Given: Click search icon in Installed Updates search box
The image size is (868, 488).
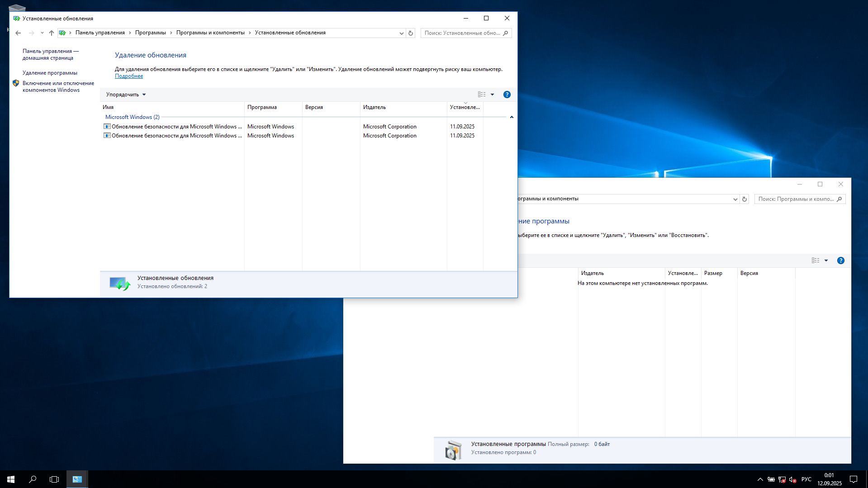Looking at the screenshot, I should coord(506,33).
